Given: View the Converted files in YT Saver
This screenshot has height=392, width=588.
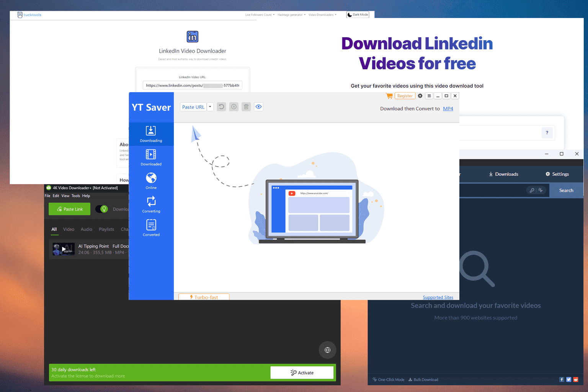Looking at the screenshot, I should (151, 227).
